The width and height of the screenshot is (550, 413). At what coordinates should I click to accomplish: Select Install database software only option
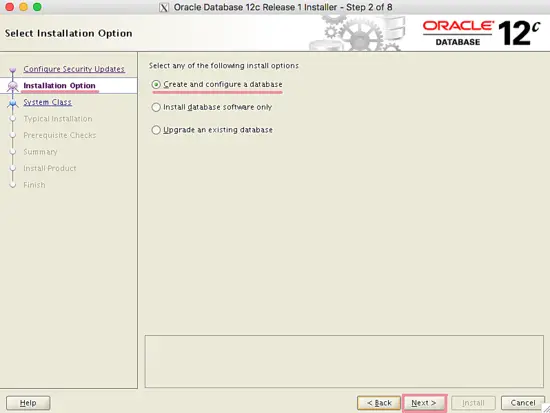(x=212, y=107)
